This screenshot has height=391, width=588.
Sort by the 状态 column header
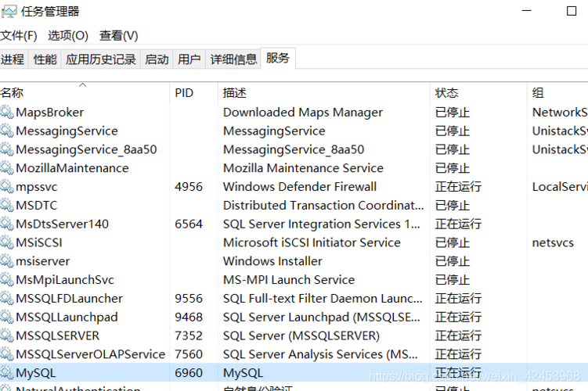478,92
